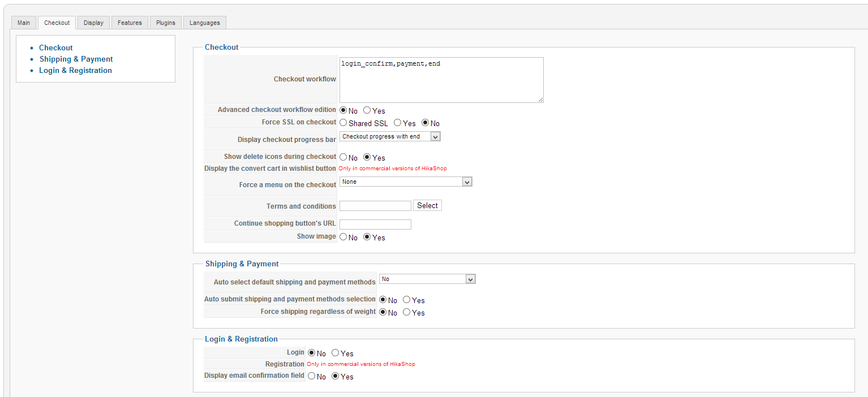
Task: Open the Languages tab
Action: pyautogui.click(x=205, y=23)
